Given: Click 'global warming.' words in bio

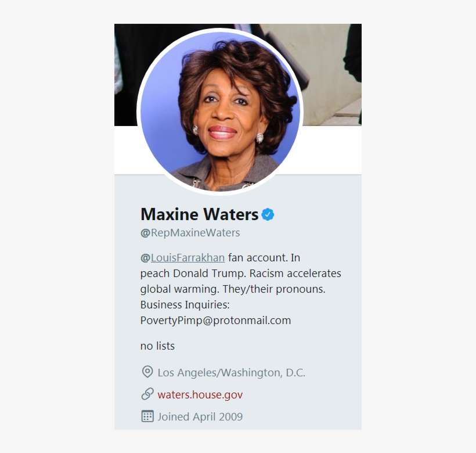Looking at the screenshot, I should point(180,289).
